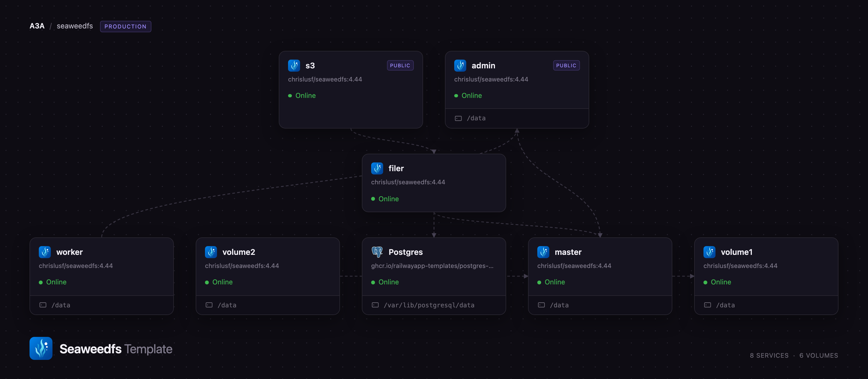Screen dimensions: 868x379
Task: Click the volume1 image name chrislusf/seaweedfs:4.44
Action: pos(740,266)
